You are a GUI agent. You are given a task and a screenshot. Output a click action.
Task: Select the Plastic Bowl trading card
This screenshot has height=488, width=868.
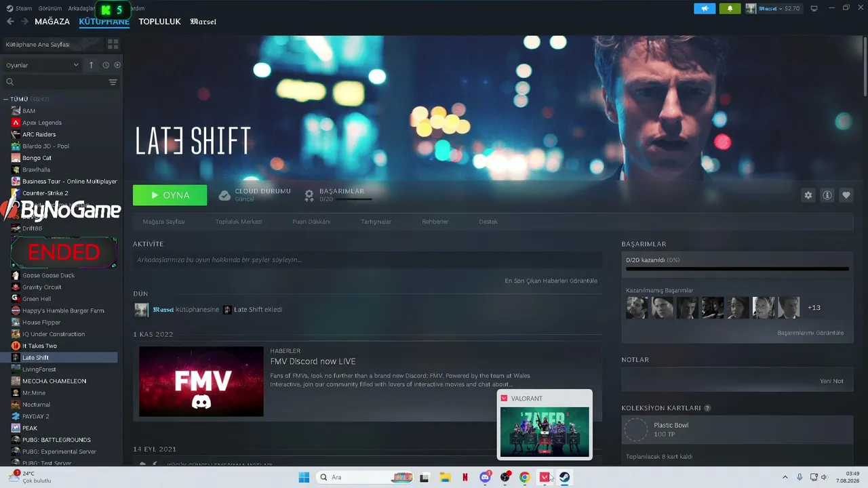pos(737,430)
